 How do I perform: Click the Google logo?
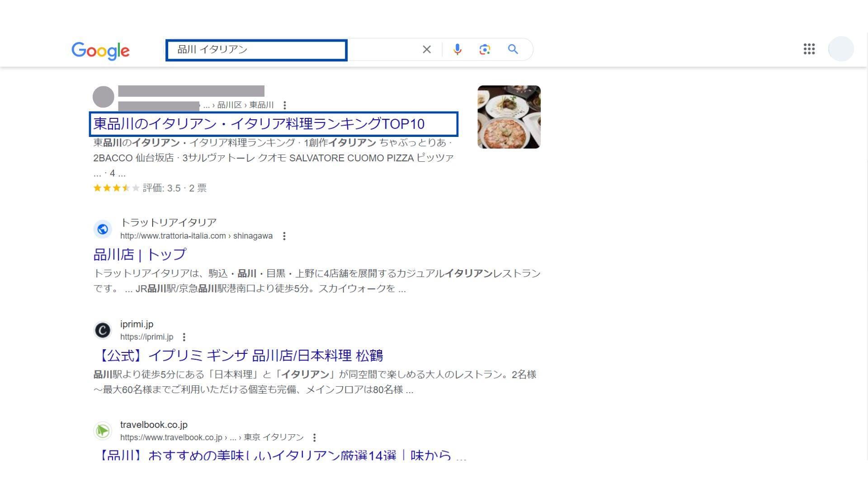(x=100, y=51)
